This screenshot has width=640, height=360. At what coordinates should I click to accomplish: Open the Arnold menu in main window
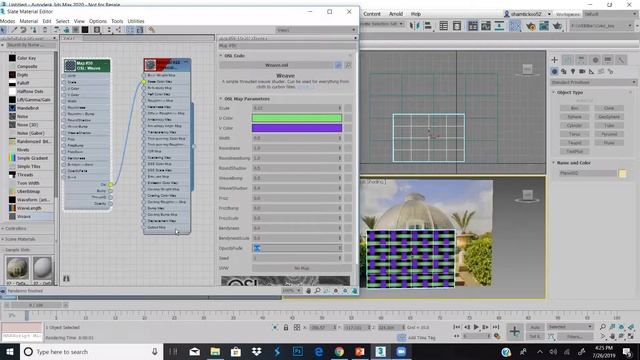click(396, 14)
